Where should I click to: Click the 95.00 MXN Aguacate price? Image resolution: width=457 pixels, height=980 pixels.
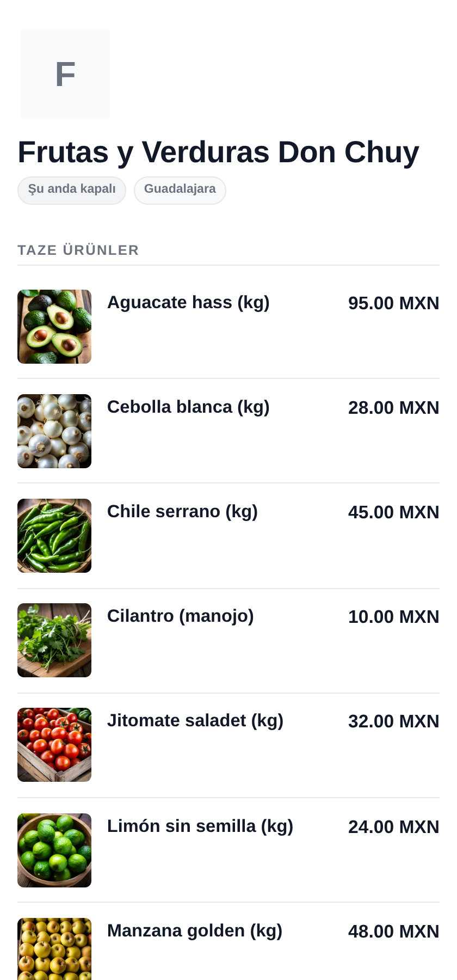tap(394, 303)
